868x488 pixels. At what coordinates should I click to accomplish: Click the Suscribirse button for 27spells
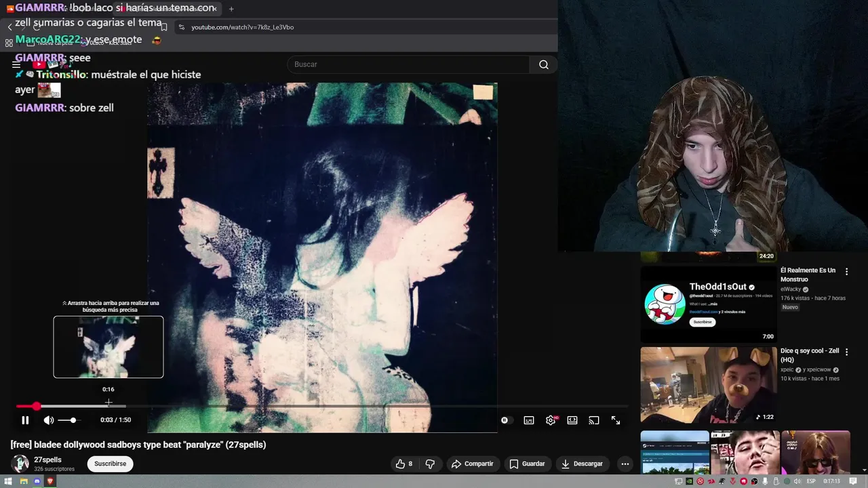(110, 464)
